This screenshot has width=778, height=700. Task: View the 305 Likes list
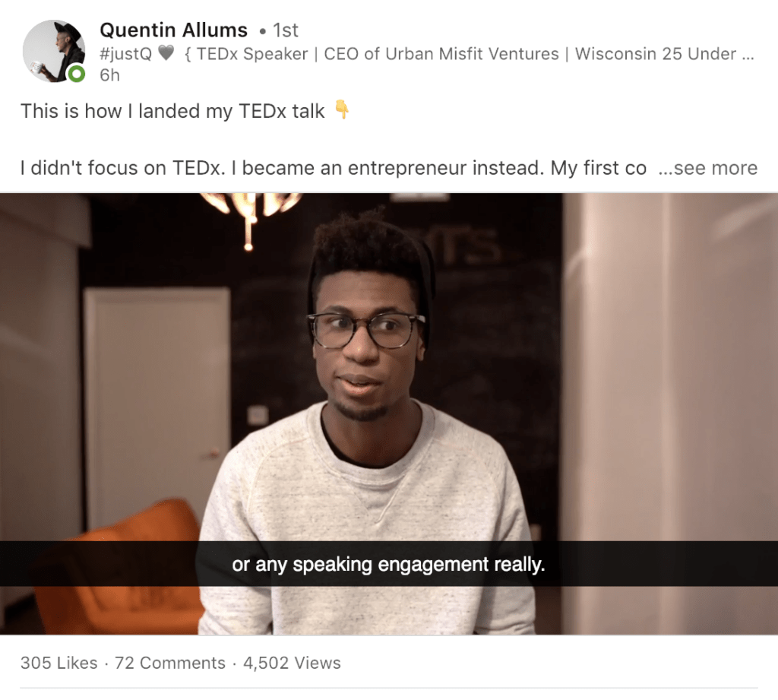coord(59,663)
